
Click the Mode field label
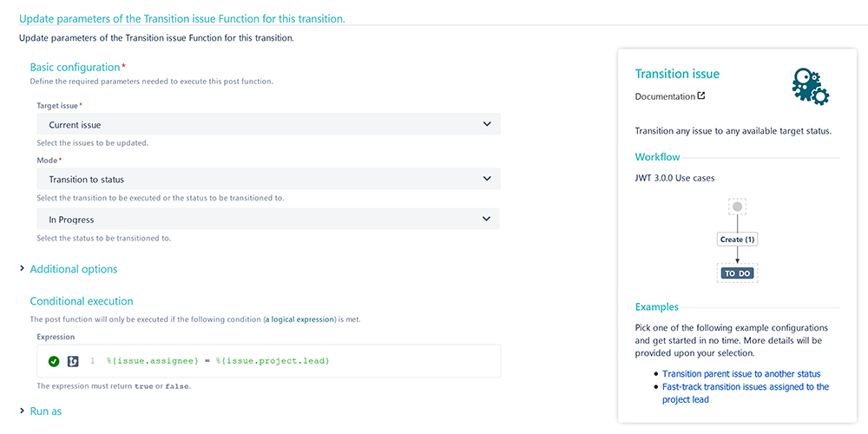47,160
